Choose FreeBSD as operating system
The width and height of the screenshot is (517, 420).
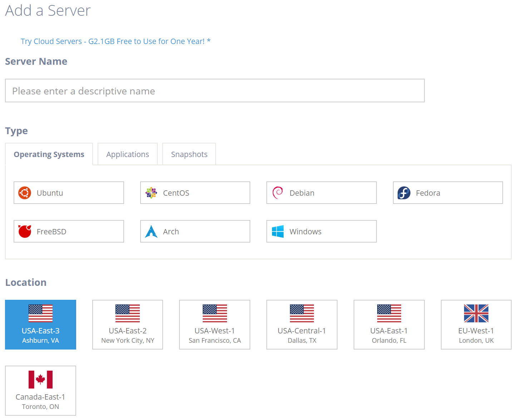(x=69, y=231)
